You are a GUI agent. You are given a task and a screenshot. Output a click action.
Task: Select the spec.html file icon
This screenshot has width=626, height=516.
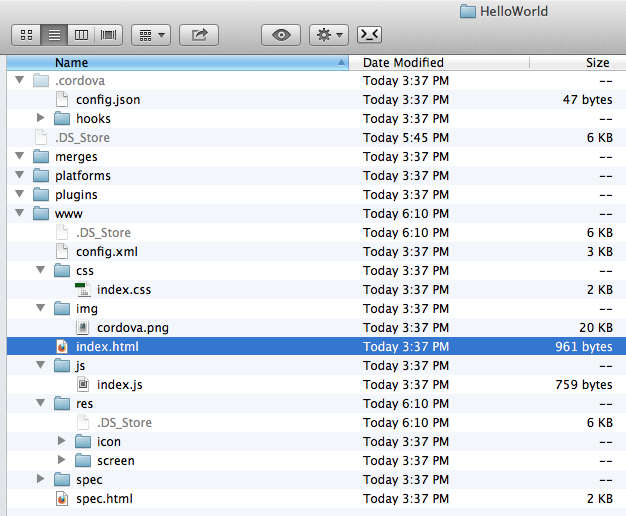point(62,499)
